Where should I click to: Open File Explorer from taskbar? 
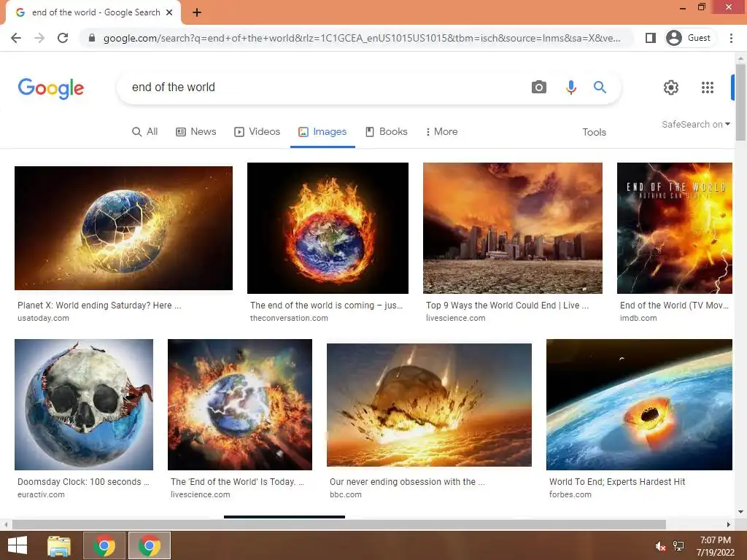(59, 545)
